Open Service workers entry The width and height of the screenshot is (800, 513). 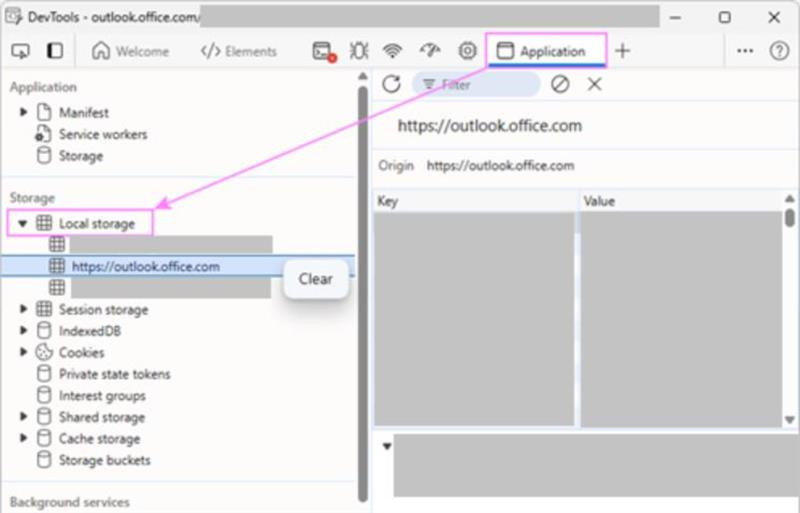pos(103,134)
